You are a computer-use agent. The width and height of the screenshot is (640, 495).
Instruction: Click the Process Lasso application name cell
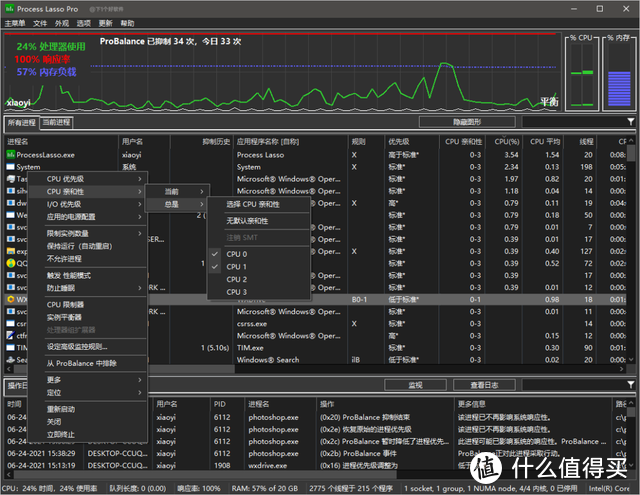260,155
